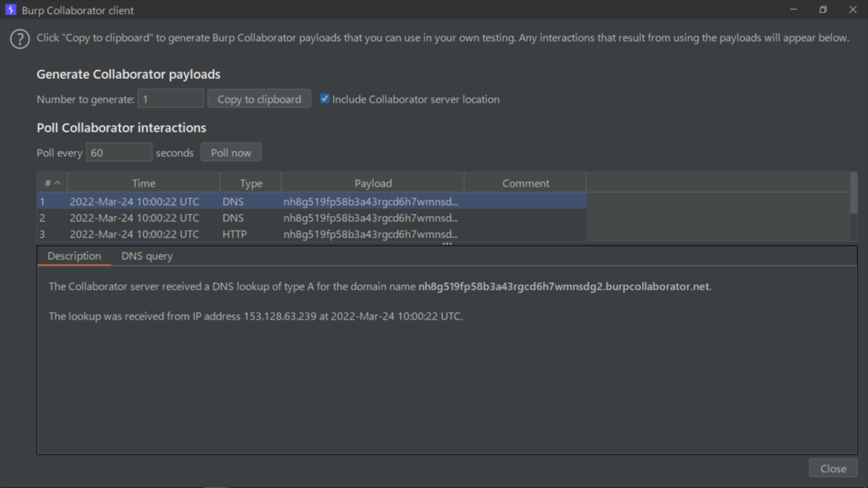
Task: Focus the Poll every seconds field
Action: pyautogui.click(x=119, y=153)
